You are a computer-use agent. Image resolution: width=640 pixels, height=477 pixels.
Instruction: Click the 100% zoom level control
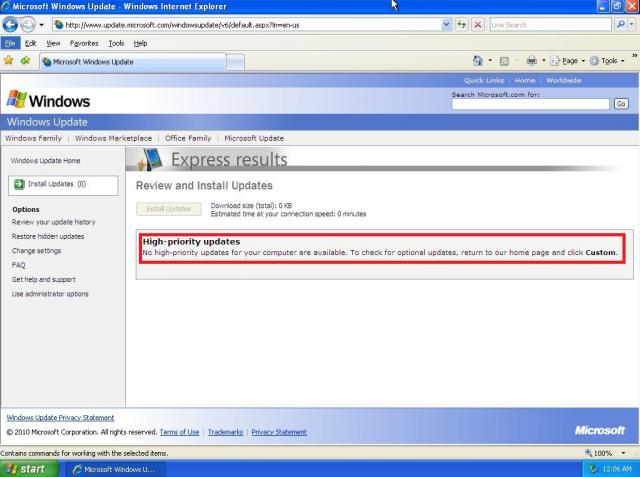pos(598,453)
